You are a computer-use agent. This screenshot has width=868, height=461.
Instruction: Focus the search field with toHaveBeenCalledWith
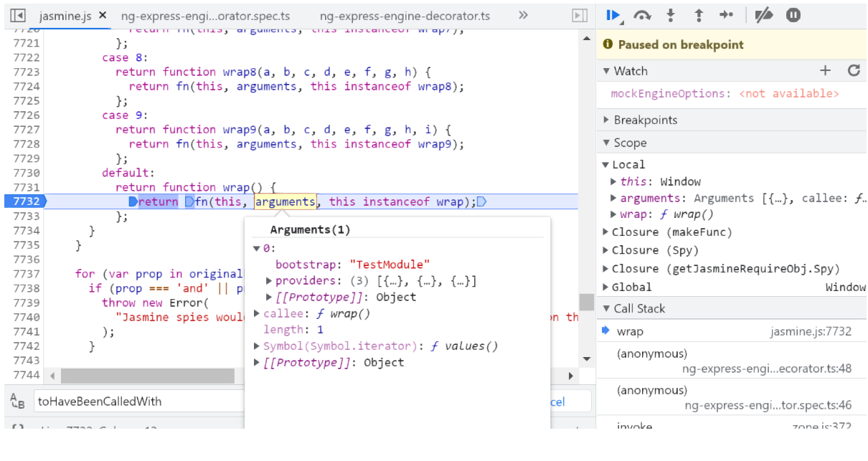pos(140,401)
